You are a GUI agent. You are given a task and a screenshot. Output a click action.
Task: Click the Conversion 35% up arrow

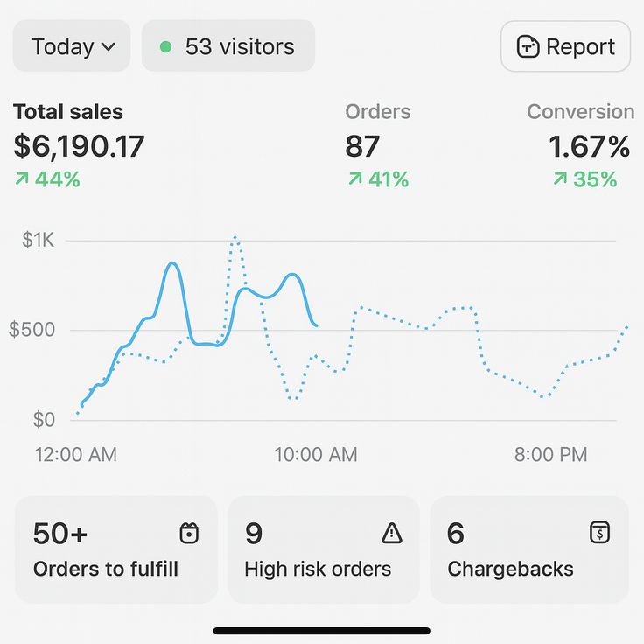[x=560, y=179]
